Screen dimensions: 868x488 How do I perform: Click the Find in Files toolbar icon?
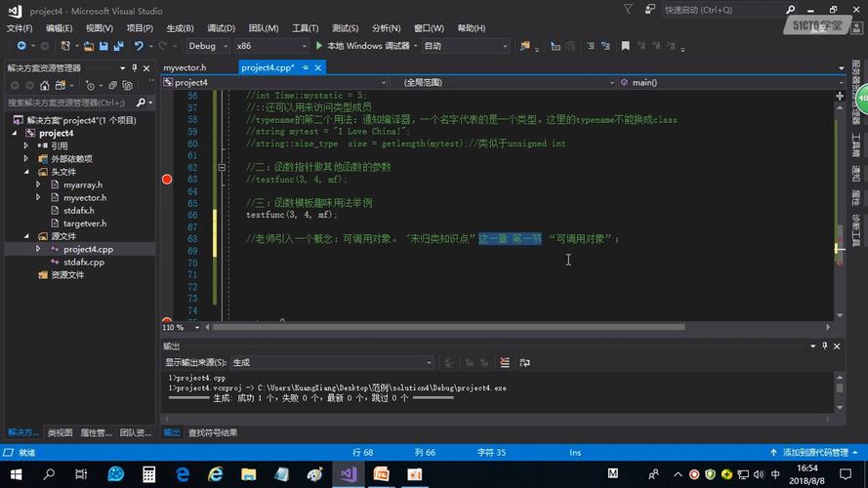(x=524, y=46)
